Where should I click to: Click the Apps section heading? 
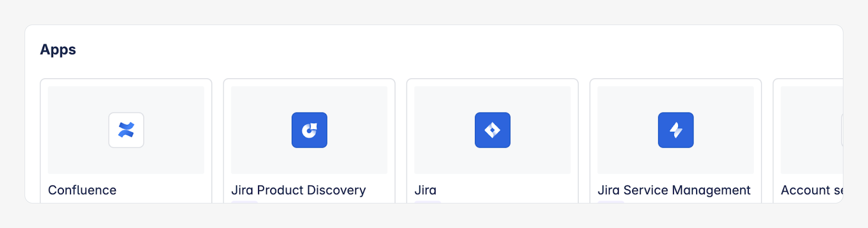58,50
